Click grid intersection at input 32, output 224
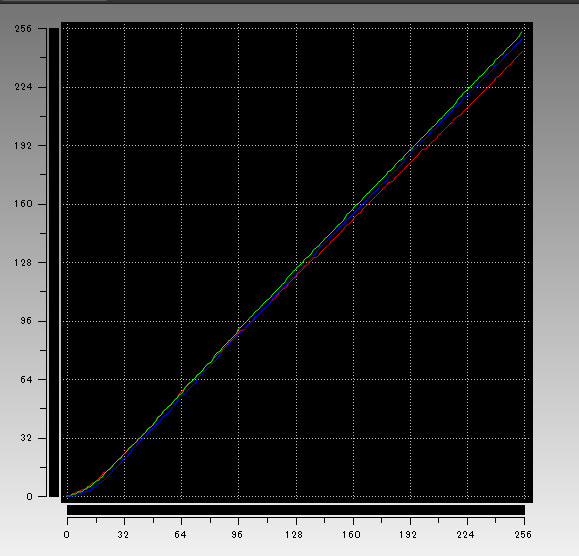Screen dimensions: 579x556 pyautogui.click(x=124, y=87)
